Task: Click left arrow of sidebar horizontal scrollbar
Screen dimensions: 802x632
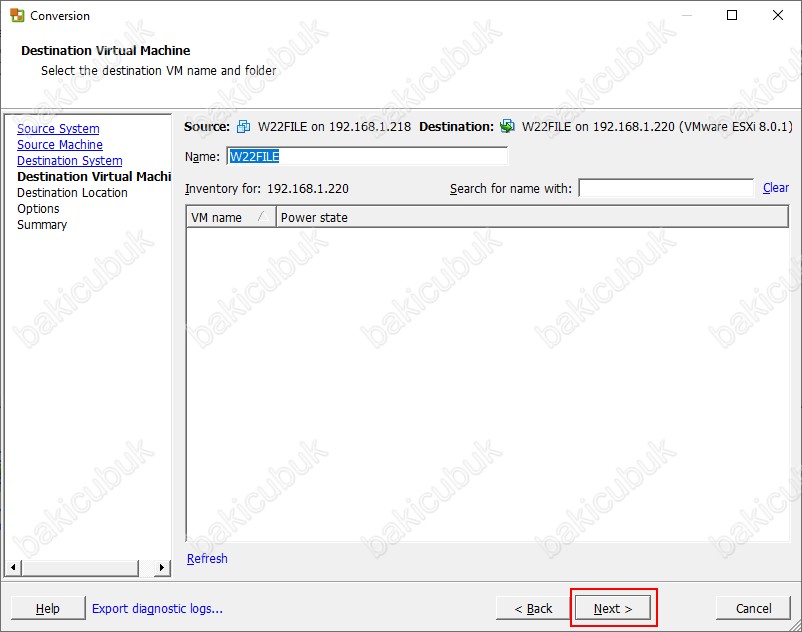Action: [x=13, y=567]
